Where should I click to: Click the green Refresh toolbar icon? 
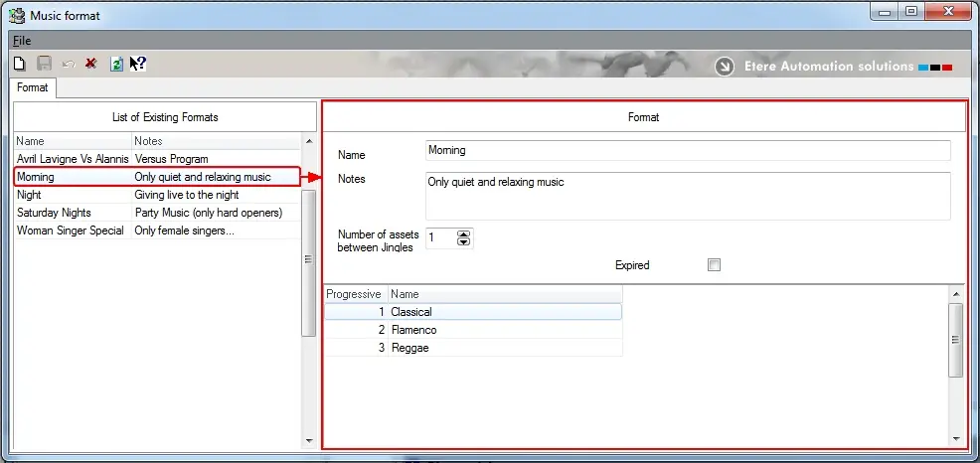click(116, 64)
